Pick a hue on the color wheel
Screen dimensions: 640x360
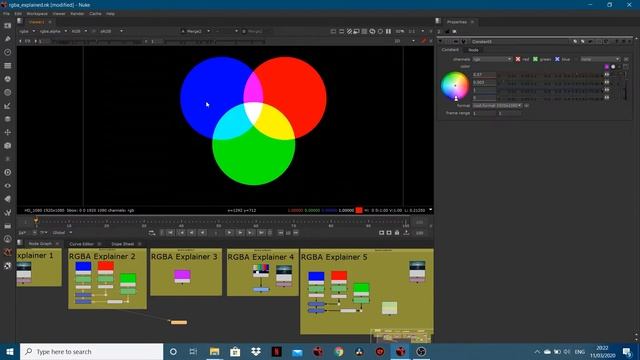[455, 86]
